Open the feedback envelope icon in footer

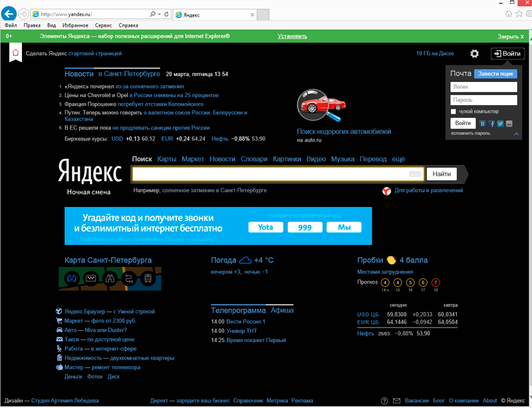pos(396,401)
